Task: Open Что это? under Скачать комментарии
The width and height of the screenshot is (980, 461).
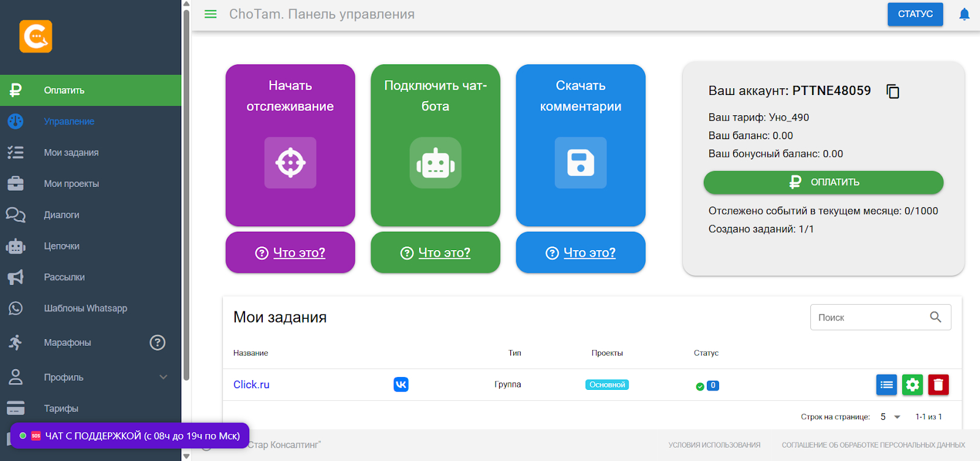Action: [581, 253]
